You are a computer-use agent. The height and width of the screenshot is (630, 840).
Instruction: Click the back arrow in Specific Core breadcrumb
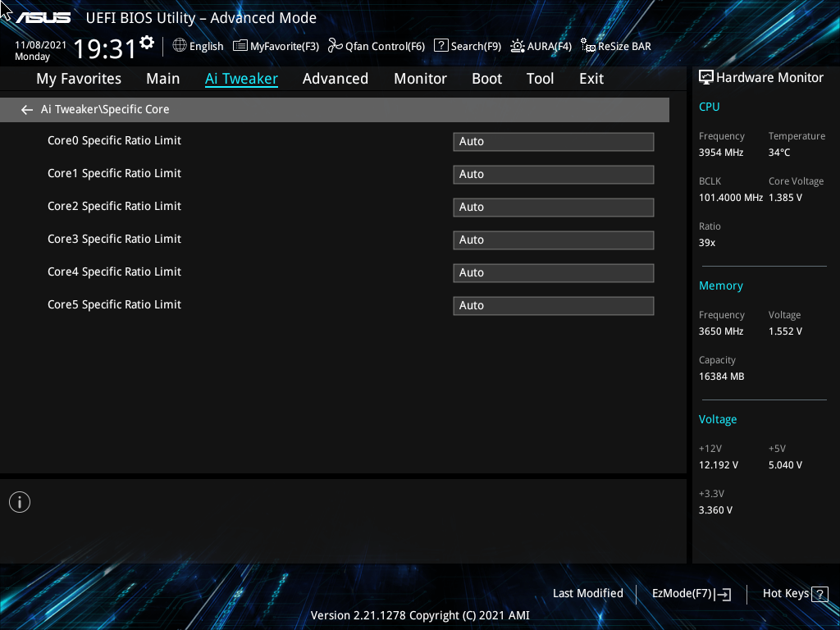click(x=27, y=110)
